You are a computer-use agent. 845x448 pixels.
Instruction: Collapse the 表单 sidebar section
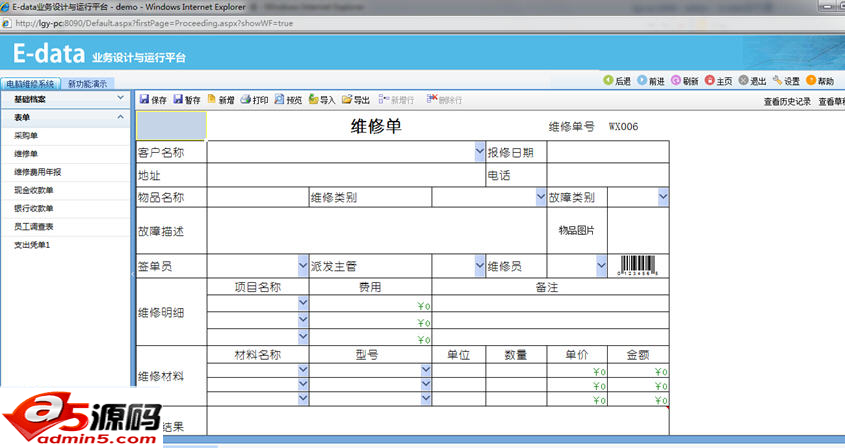coord(121,117)
